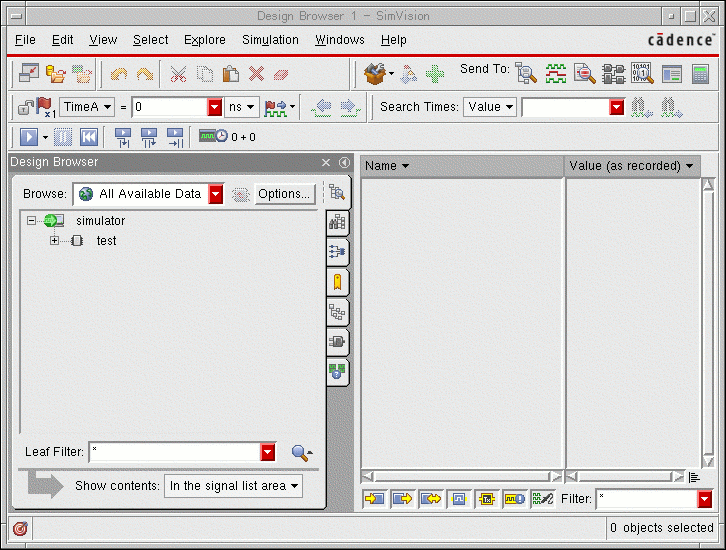Toggle the transaction filter button
The width and height of the screenshot is (726, 550).
click(x=487, y=499)
